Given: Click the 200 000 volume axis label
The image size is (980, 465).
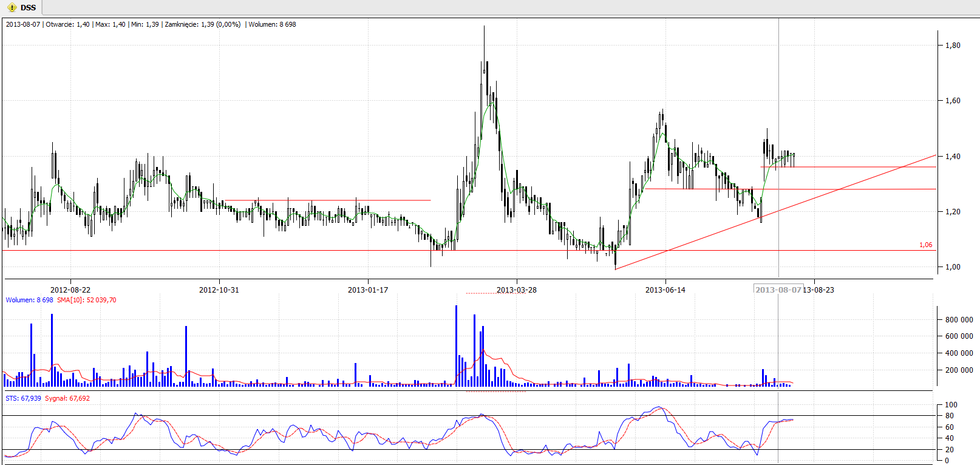Looking at the screenshot, I should (959, 370).
